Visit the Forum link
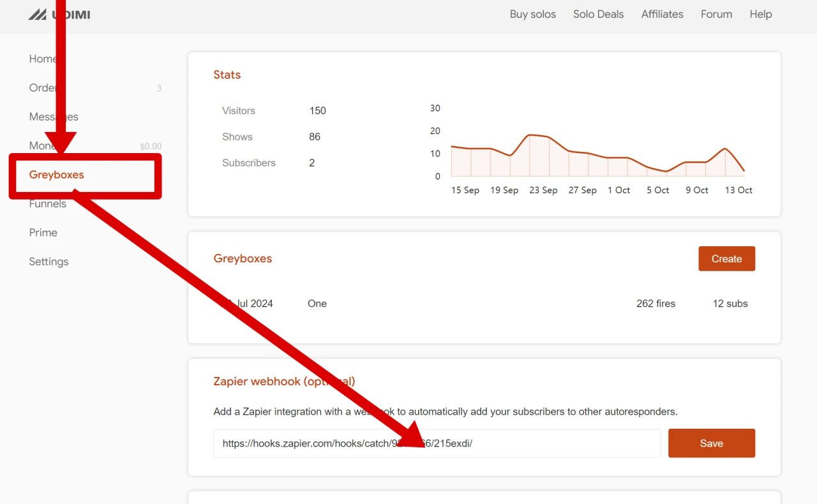817x504 pixels. point(716,14)
